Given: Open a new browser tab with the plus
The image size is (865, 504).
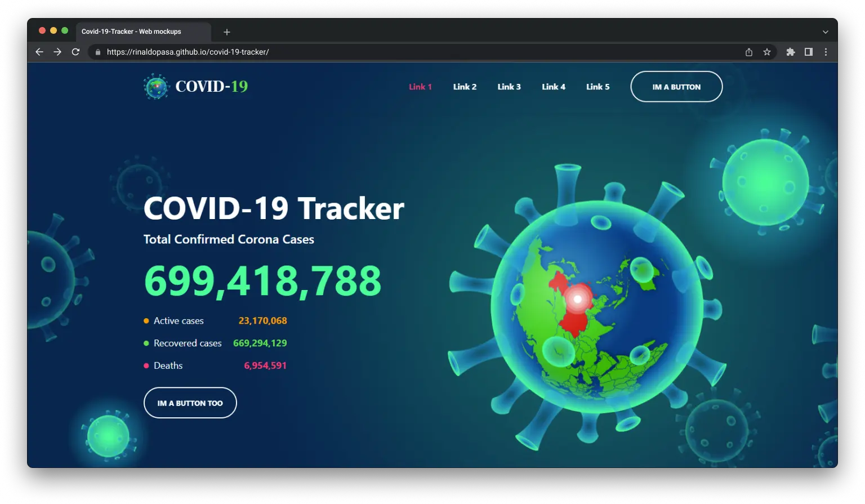Looking at the screenshot, I should 226,32.
